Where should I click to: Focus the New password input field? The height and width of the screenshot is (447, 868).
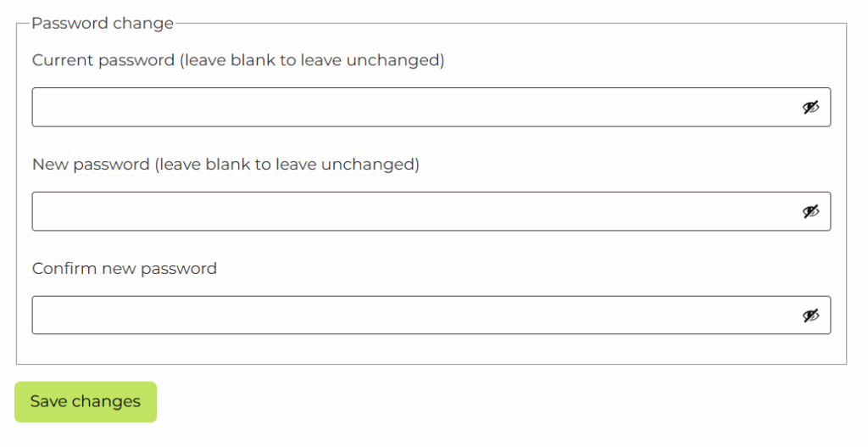[407, 211]
